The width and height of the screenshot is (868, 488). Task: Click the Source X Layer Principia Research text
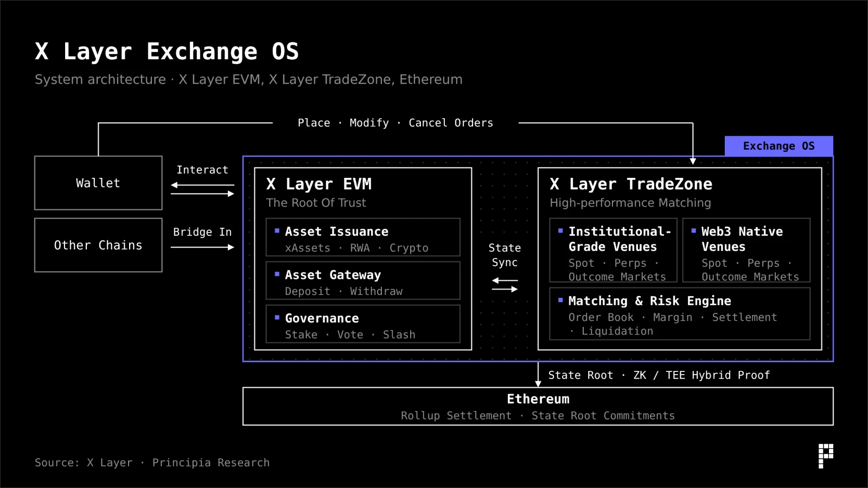tap(152, 463)
